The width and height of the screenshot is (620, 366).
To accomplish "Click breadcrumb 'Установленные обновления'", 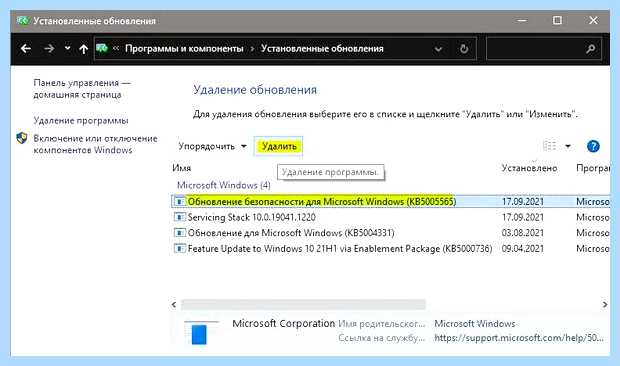I will pyautogui.click(x=322, y=49).
